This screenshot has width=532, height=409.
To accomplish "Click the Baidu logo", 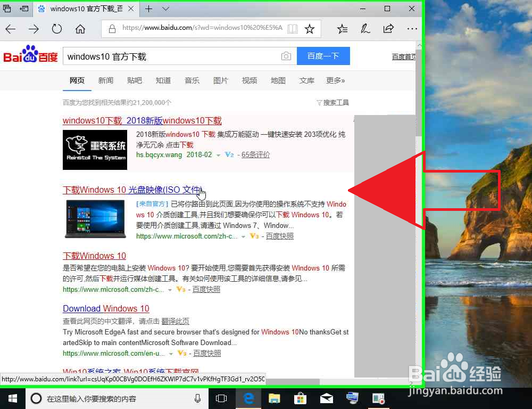I will point(30,54).
